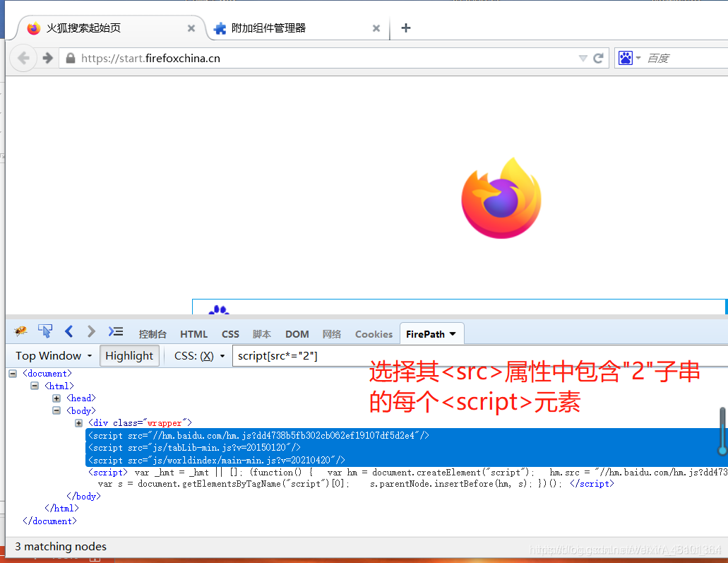Open the 控制台 panel
Viewport: 728px width, 563px height.
(153, 334)
